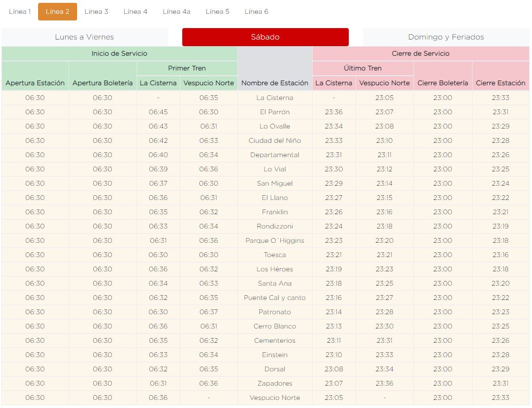Switch to the Línea 4a tab
Screen dimensions: 532x408
tap(177, 11)
